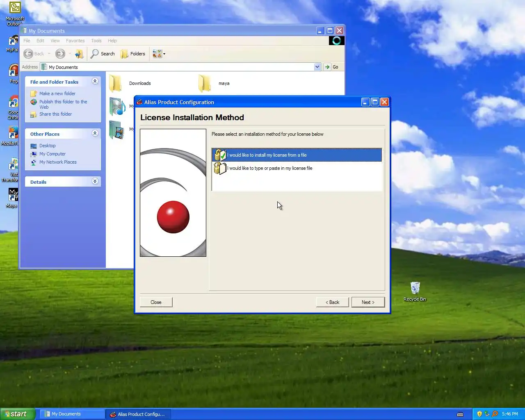Click the keyboard tray icon
The width and height of the screenshot is (525, 420).
[x=460, y=414]
